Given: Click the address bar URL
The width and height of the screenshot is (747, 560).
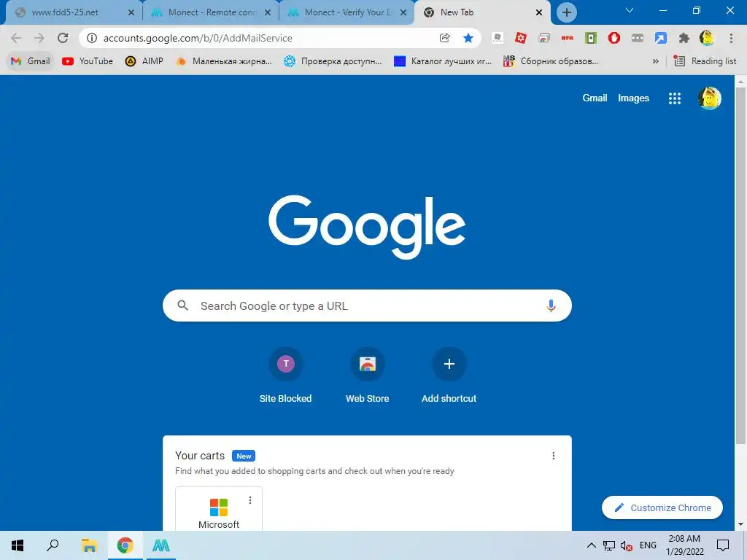Looking at the screenshot, I should coord(198,38).
